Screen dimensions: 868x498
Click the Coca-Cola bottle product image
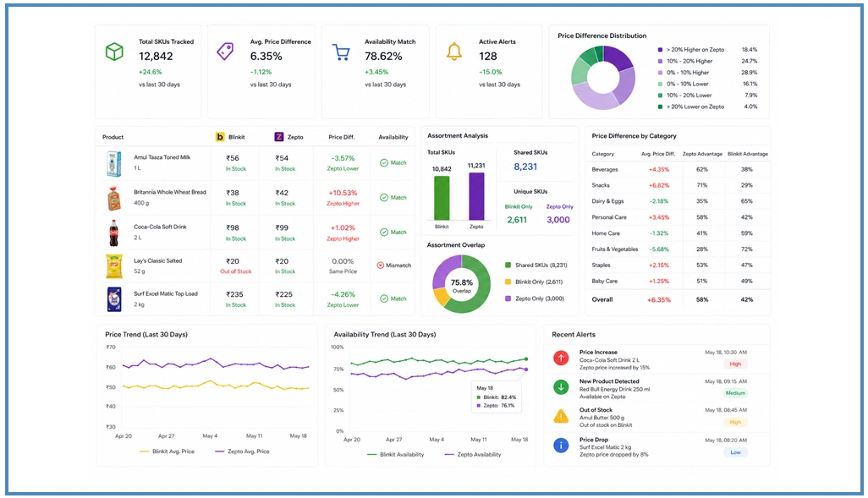coord(114,233)
